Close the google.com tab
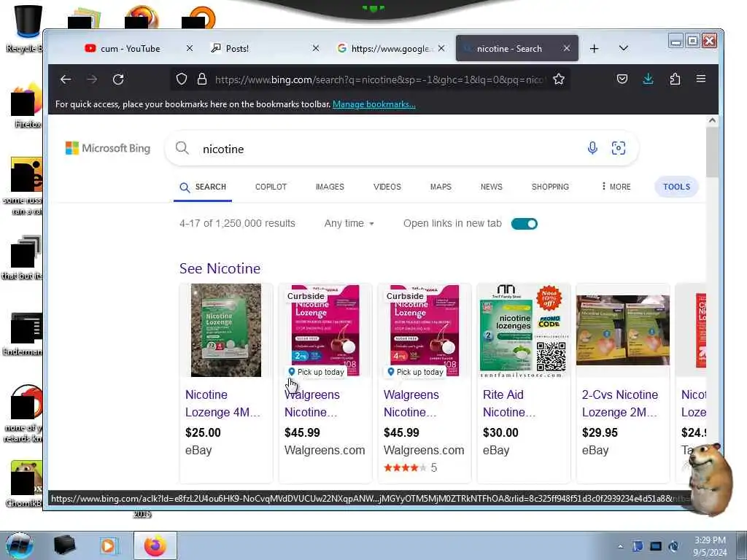 pos(441,49)
